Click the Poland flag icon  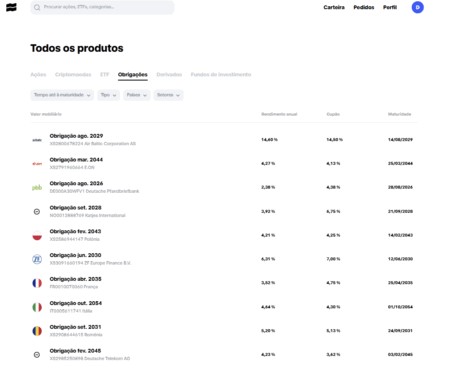37,235
